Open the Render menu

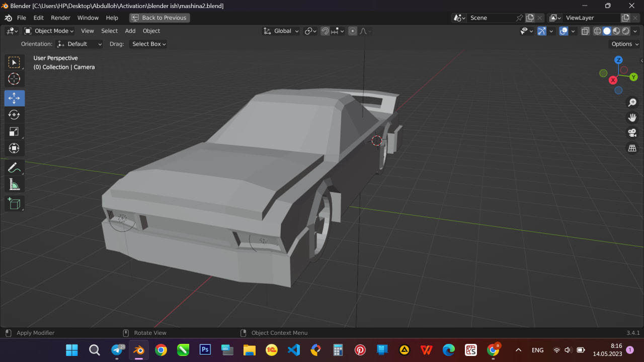tap(60, 18)
